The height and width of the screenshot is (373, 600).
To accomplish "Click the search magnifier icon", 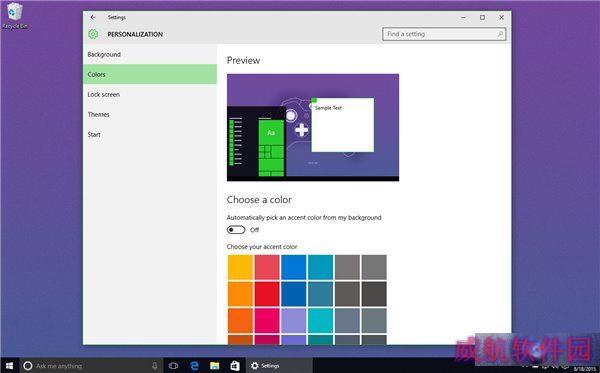I will coord(500,34).
